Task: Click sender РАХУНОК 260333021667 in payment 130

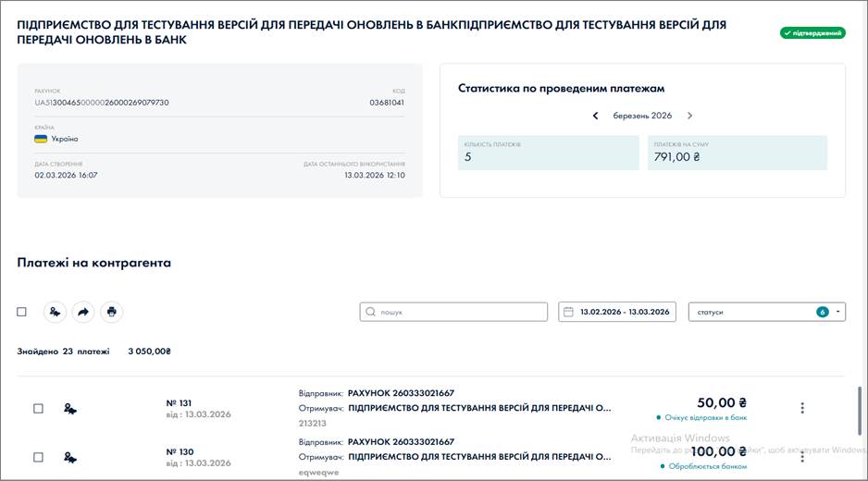Action: (x=401, y=442)
